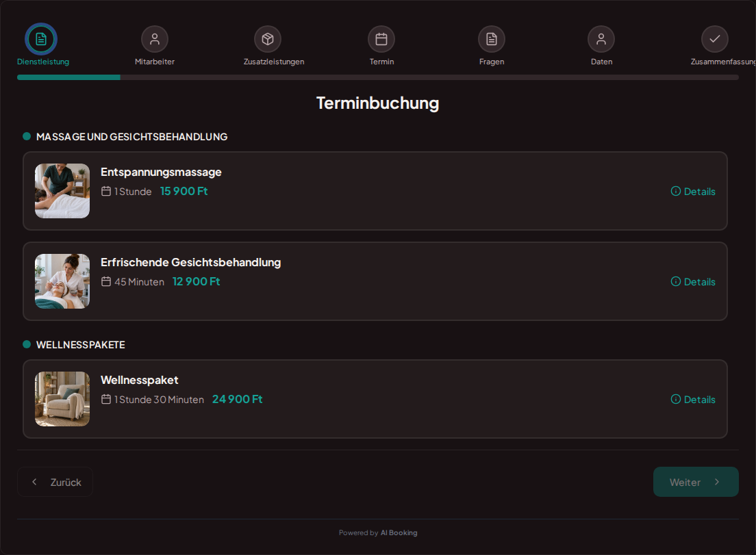This screenshot has height=555, width=756.
Task: Jump to Zusammenfassung checkmark icon
Action: coord(715,39)
